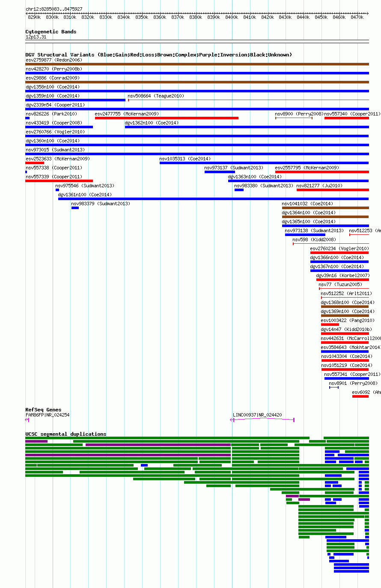Open FAM86FP|NR_024254 RefSeq gene
Screen dimensions: 381x588
48,415
